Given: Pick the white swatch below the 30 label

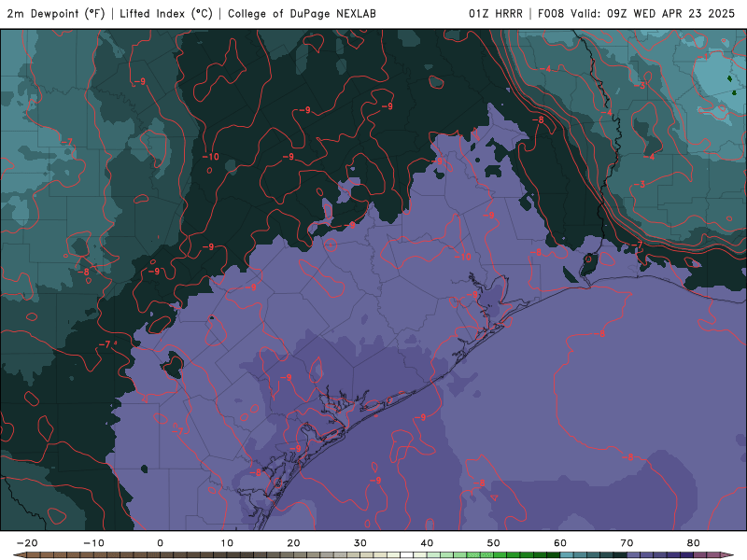Looking at the screenshot, I should (407, 555).
